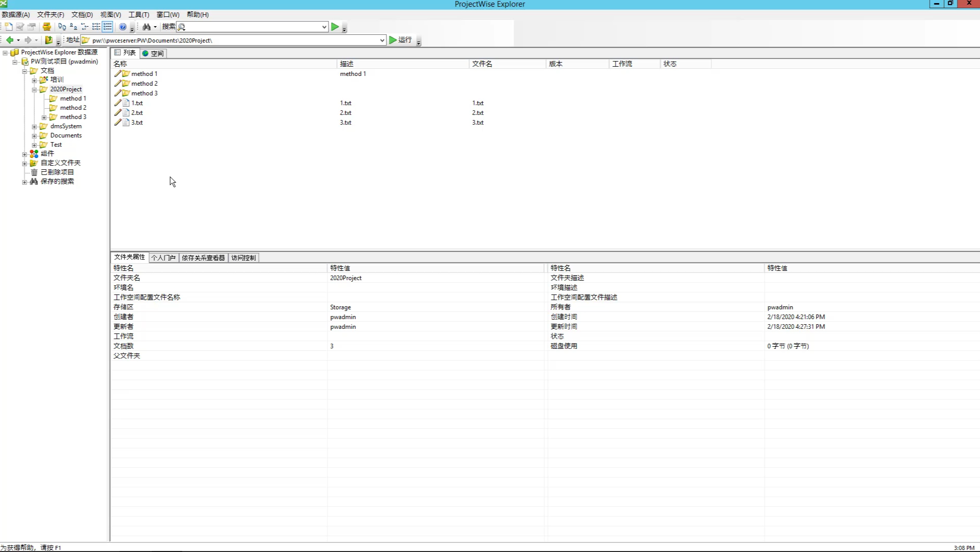Sort by the 文件名 column header
The width and height of the screenshot is (980, 552).
(x=508, y=64)
